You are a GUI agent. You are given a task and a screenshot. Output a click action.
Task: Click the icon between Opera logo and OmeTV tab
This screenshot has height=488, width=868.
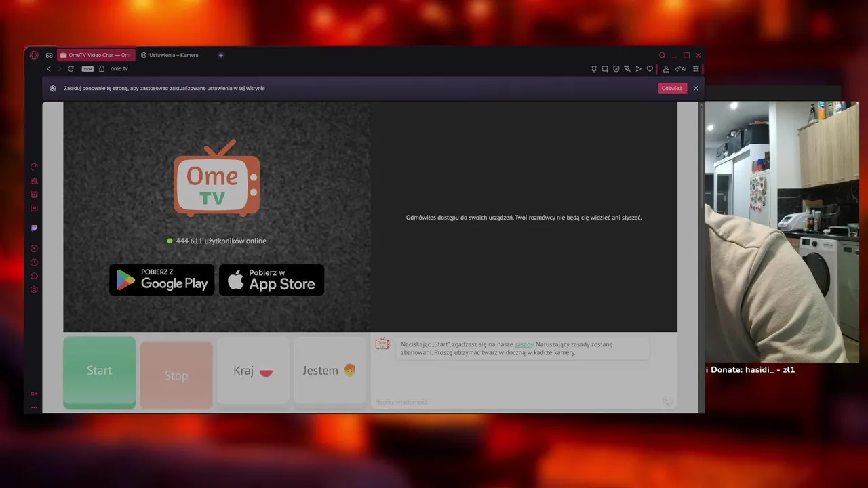(x=50, y=55)
